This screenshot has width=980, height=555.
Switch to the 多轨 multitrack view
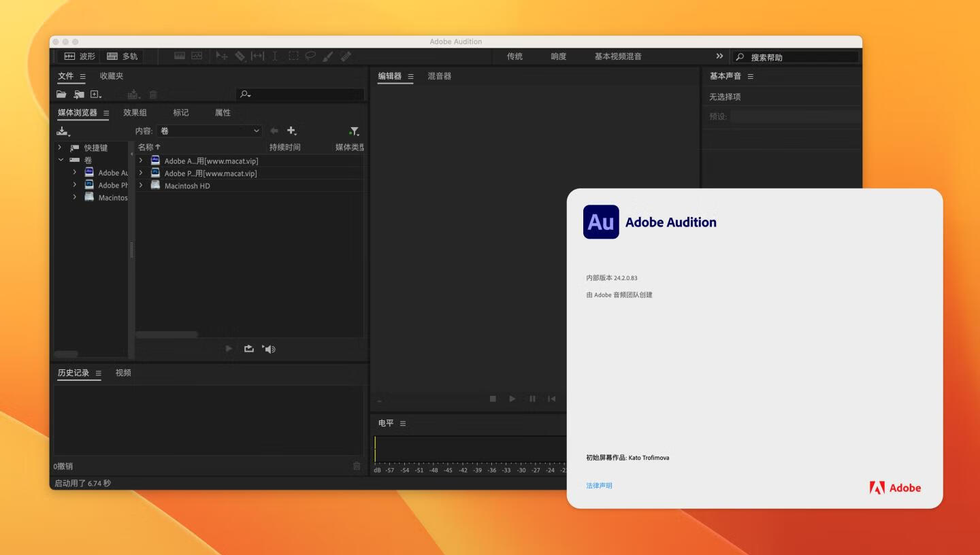[122, 56]
